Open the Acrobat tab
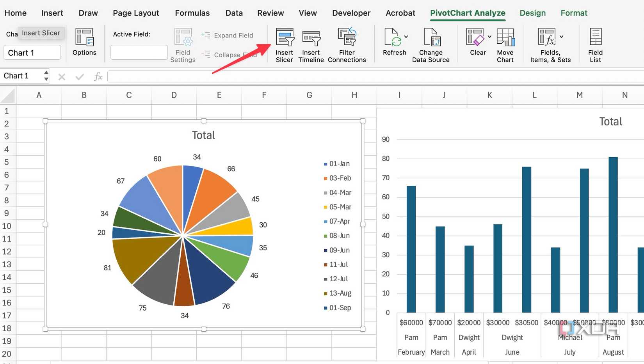Screen dimensions: 644x364 coord(400,13)
